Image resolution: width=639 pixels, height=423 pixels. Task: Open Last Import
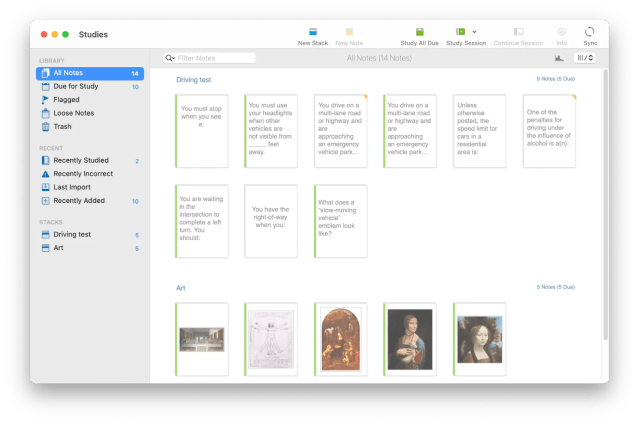(90, 187)
